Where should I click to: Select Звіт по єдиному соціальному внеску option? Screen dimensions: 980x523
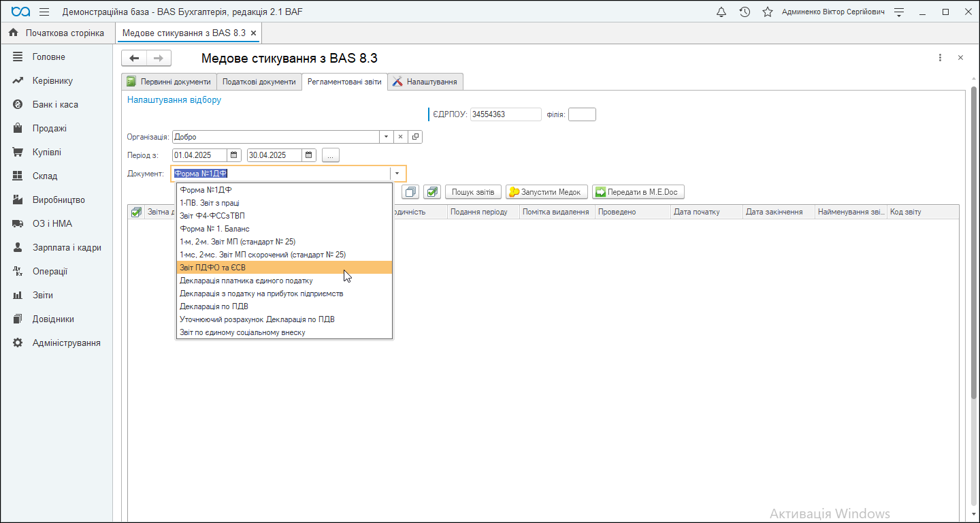284,332
